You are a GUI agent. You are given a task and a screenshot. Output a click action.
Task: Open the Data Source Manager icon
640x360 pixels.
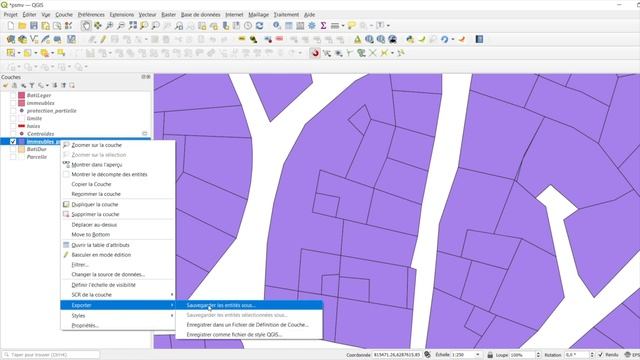(11, 40)
